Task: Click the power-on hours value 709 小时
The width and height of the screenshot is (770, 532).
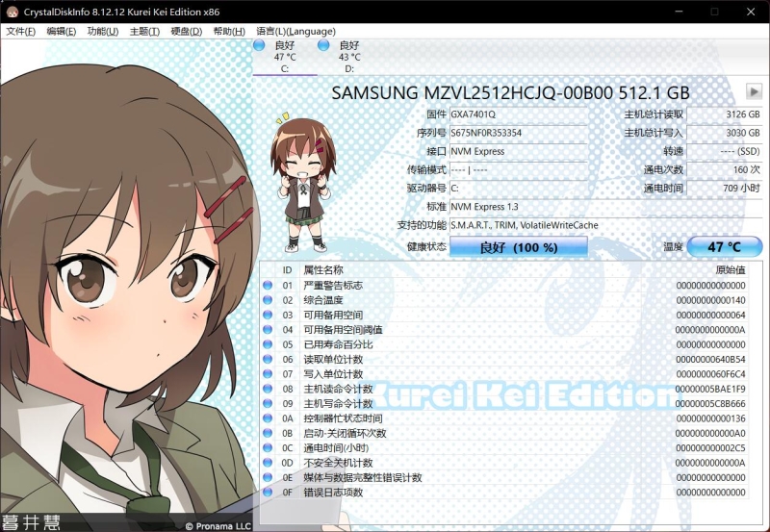Action: (725, 188)
